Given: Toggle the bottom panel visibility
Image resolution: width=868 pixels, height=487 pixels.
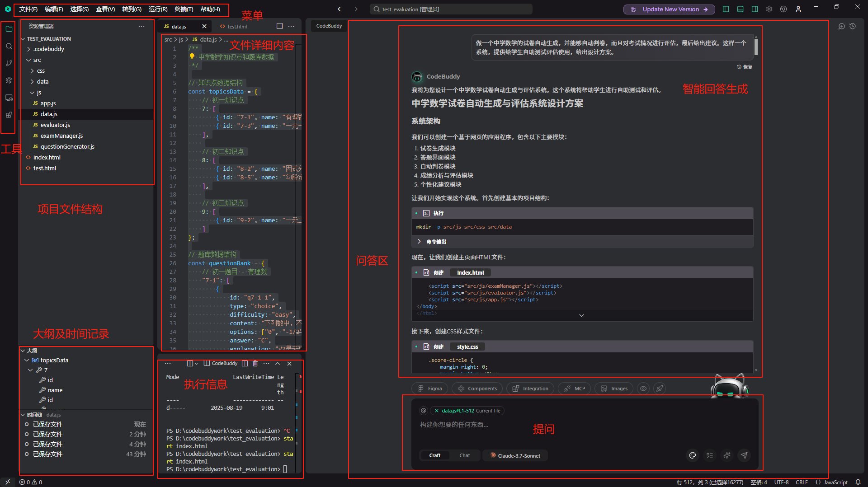Looking at the screenshot, I should coord(741,9).
